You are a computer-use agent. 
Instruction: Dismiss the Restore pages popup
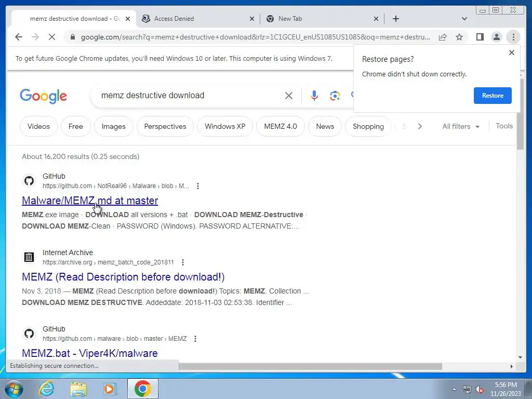512,52
